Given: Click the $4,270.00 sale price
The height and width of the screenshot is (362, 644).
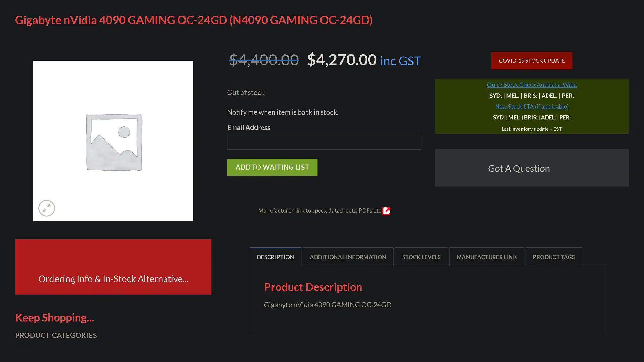Looking at the screenshot, I should tap(342, 60).
